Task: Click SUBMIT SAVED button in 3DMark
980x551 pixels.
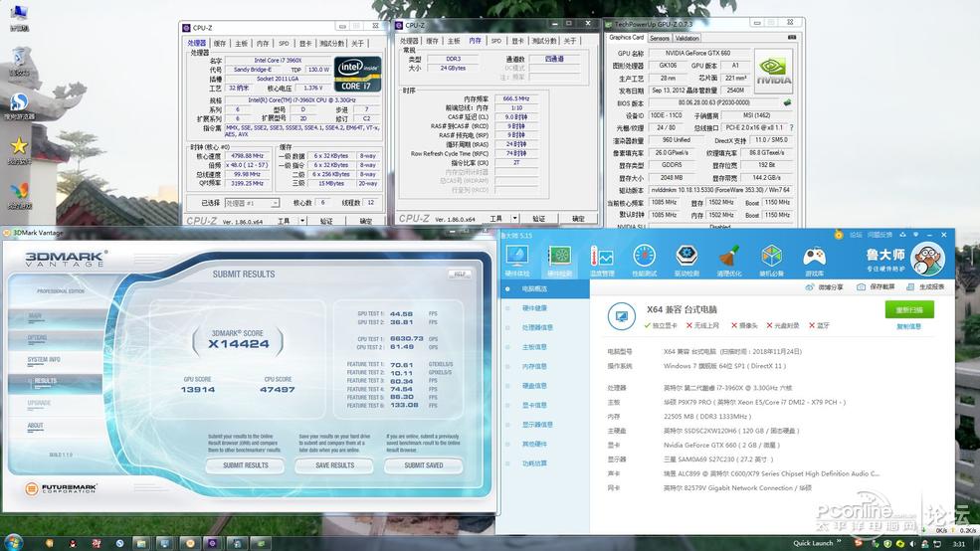Action: (x=424, y=465)
